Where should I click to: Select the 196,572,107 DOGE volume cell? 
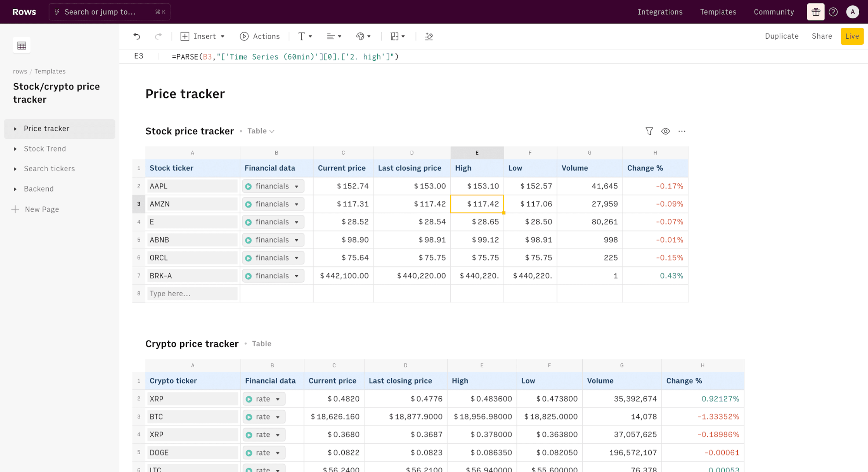(x=622, y=453)
